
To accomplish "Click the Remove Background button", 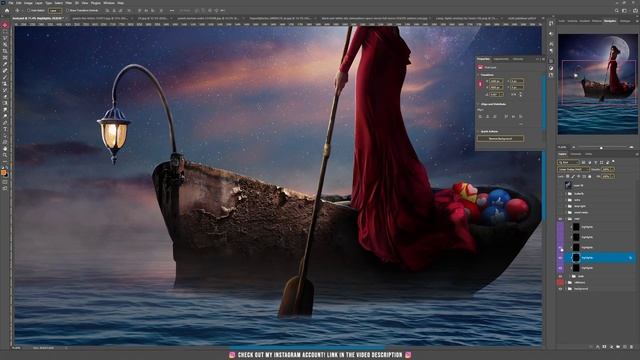I will coord(500,139).
